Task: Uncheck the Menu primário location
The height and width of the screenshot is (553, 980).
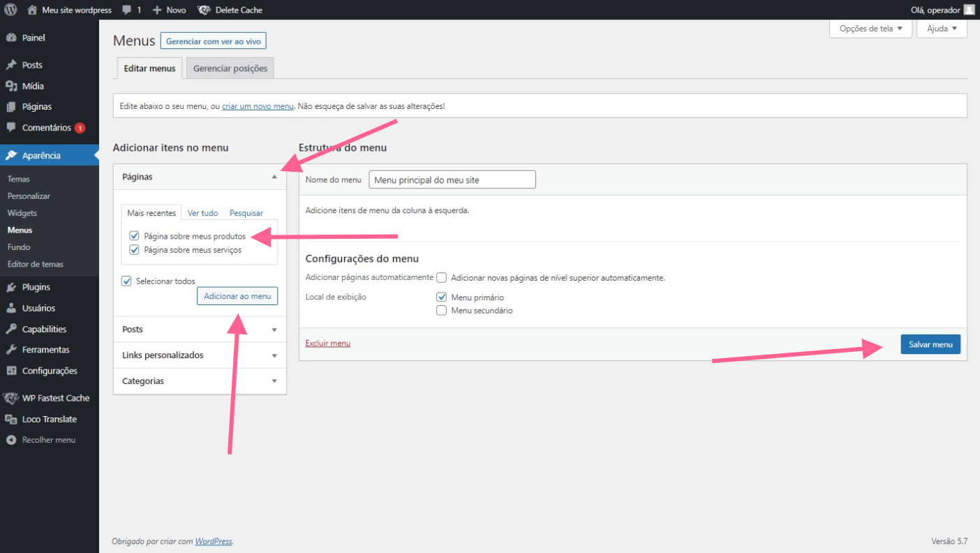Action: click(x=441, y=297)
